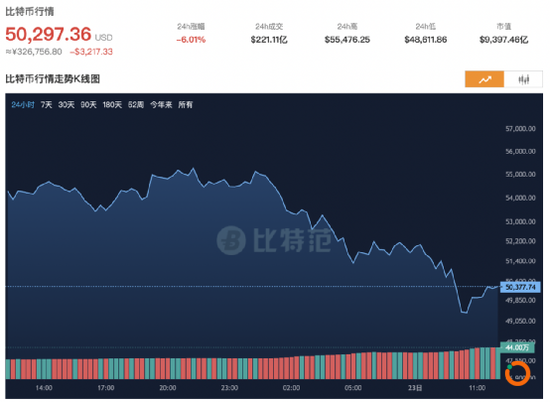Screen dimensions: 550x402
Task: Select the 所有 time range
Action: pos(185,105)
